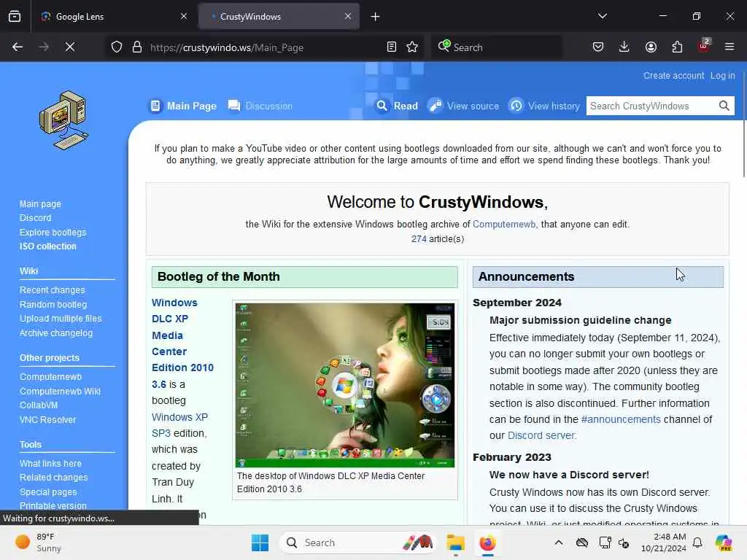Open Explore bootlegs link
The height and width of the screenshot is (560, 747).
[53, 233]
